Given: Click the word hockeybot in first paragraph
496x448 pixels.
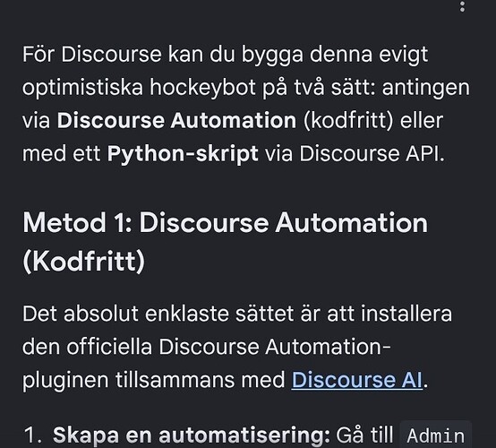Looking at the screenshot, I should 202,87.
